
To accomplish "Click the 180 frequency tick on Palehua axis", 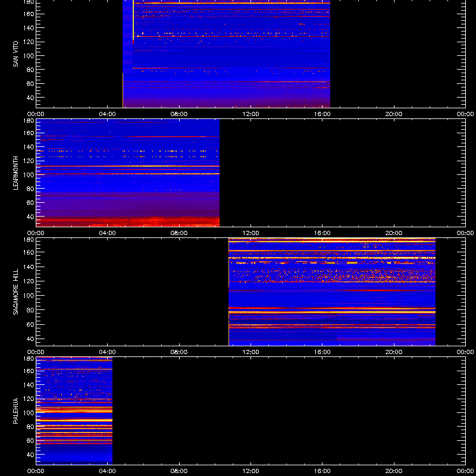I will click(x=28, y=359).
